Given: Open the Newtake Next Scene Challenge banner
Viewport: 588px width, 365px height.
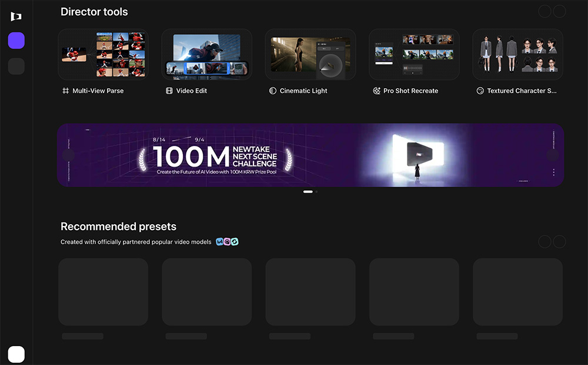Looking at the screenshot, I should [x=310, y=155].
